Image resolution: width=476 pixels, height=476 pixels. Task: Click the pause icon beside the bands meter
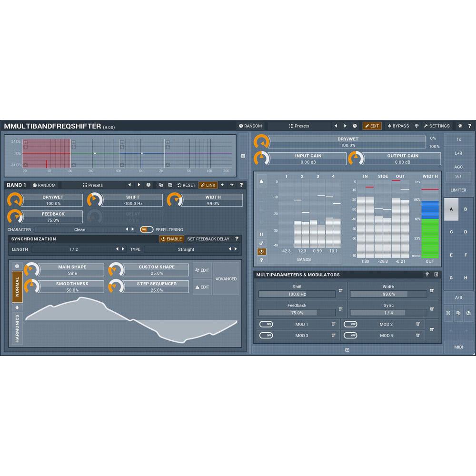click(261, 233)
